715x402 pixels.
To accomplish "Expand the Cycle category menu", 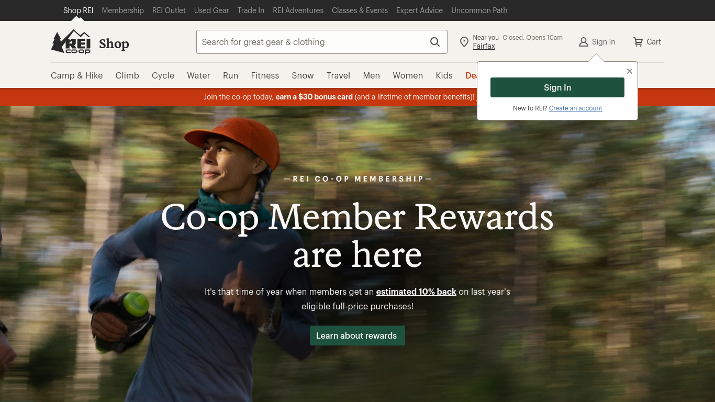I will [163, 76].
